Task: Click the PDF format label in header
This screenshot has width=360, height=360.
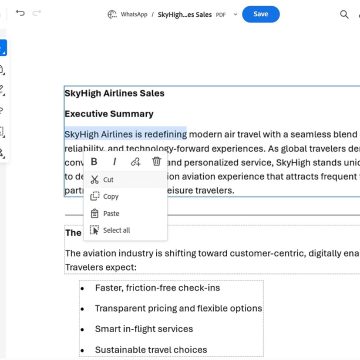Action: coord(221,15)
